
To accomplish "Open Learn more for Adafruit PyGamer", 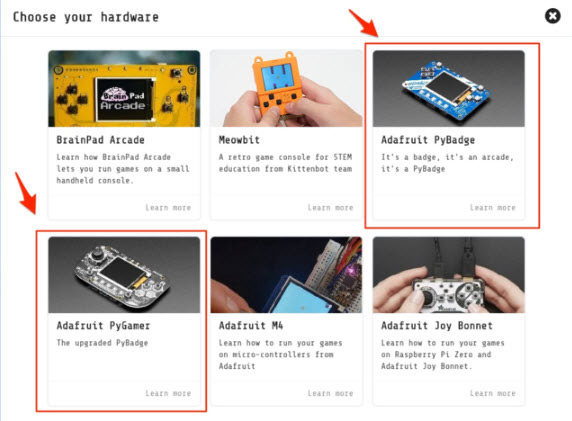I will (168, 393).
